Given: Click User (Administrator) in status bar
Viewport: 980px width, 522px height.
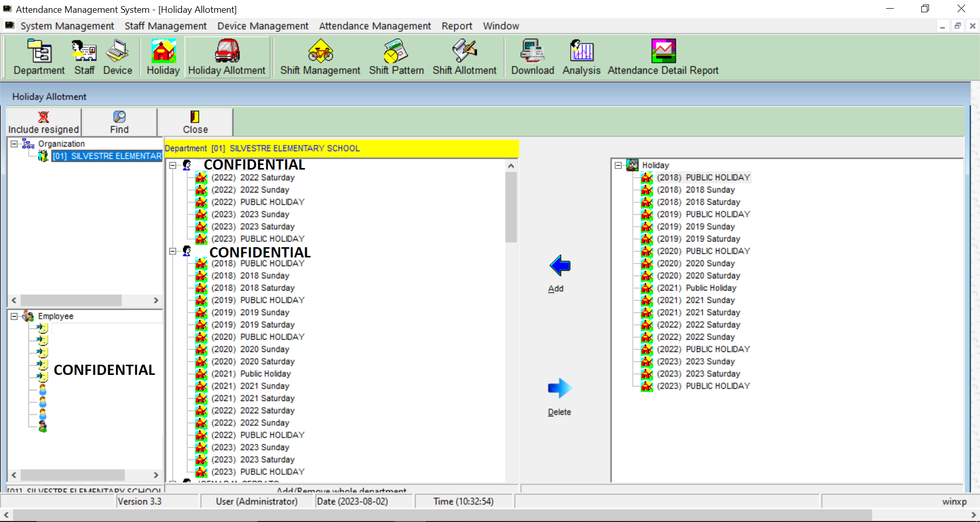Looking at the screenshot, I should (x=257, y=502).
